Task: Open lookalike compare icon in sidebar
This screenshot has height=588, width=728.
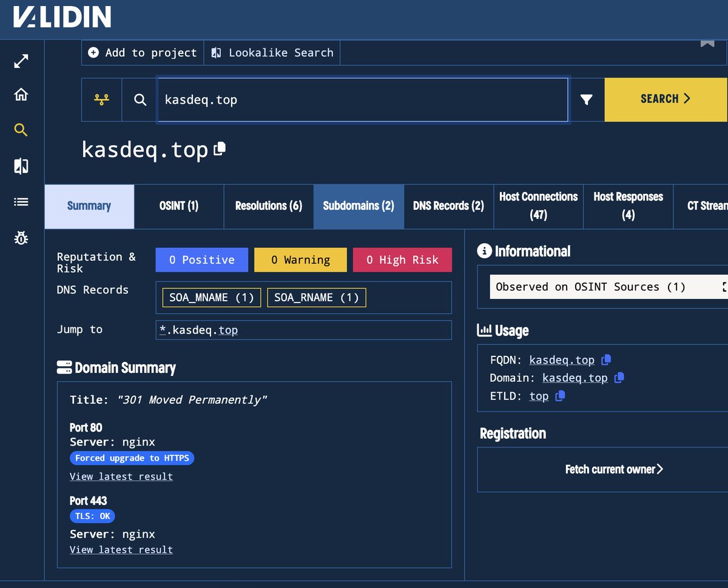Action: pyautogui.click(x=21, y=166)
